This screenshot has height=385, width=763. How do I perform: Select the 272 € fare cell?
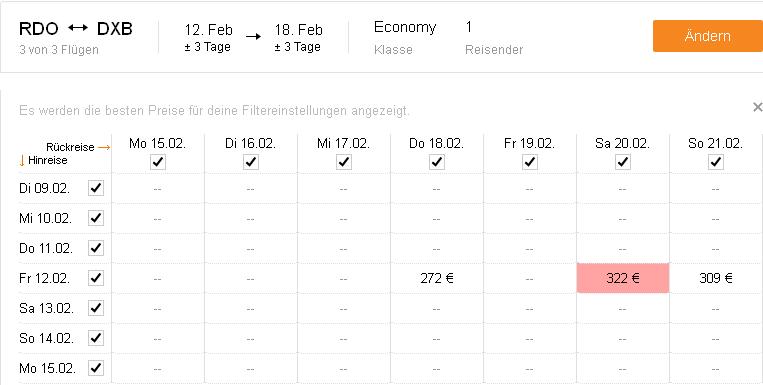tap(437, 278)
